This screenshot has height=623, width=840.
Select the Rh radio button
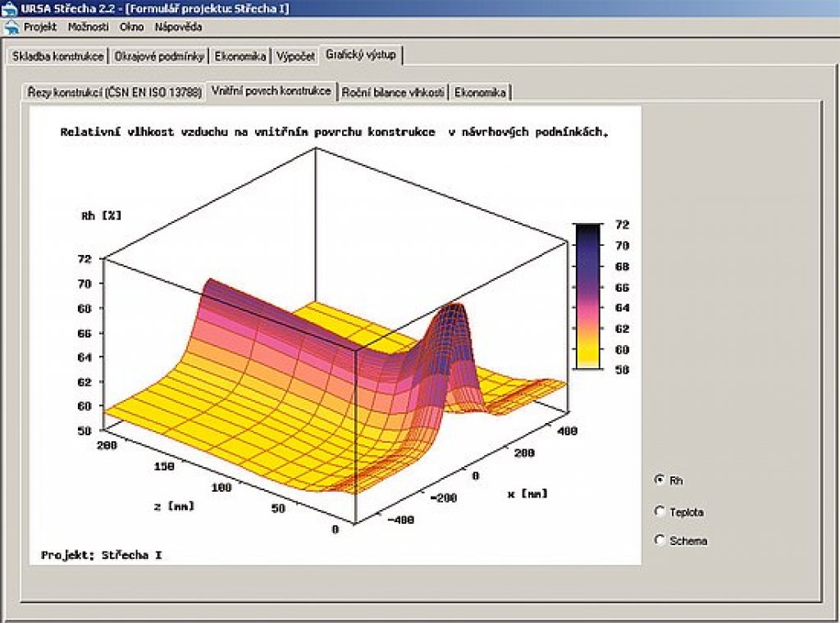(660, 480)
